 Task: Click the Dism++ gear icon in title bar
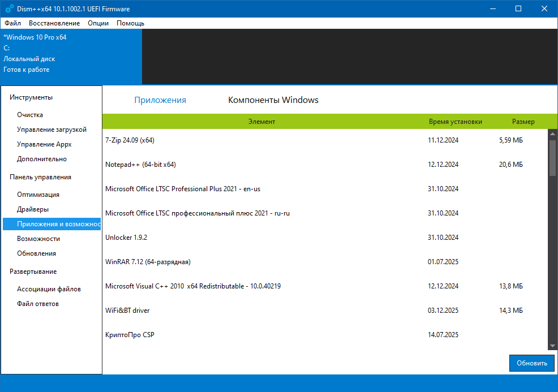[x=10, y=8]
